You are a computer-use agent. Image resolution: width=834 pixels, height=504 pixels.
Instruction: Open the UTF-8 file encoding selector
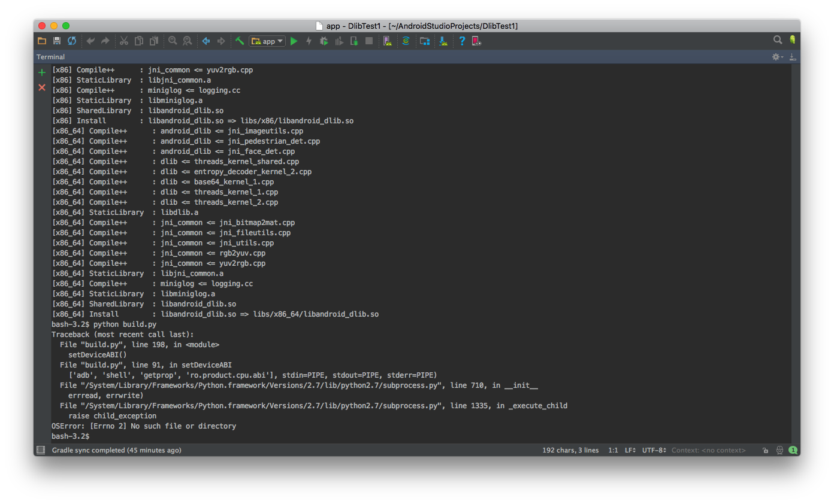pyautogui.click(x=654, y=450)
